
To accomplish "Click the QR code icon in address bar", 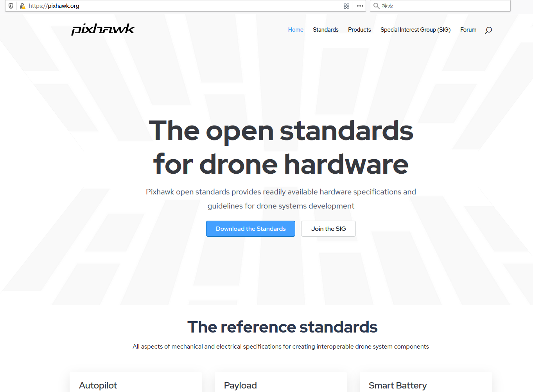I will pos(346,6).
